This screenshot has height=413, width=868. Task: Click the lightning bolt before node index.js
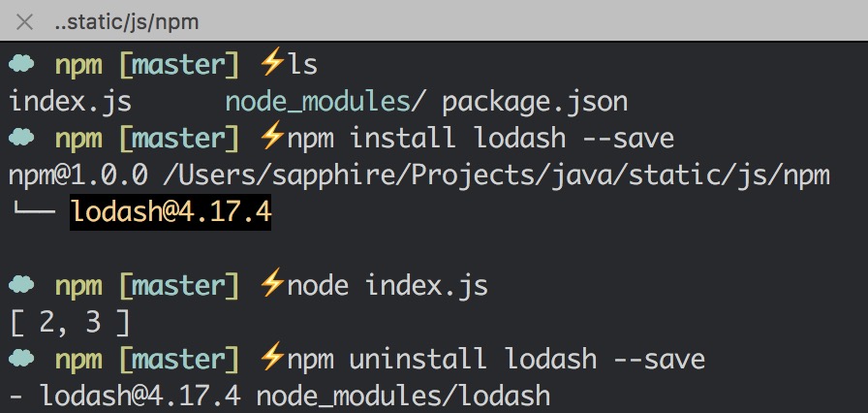[x=272, y=283]
